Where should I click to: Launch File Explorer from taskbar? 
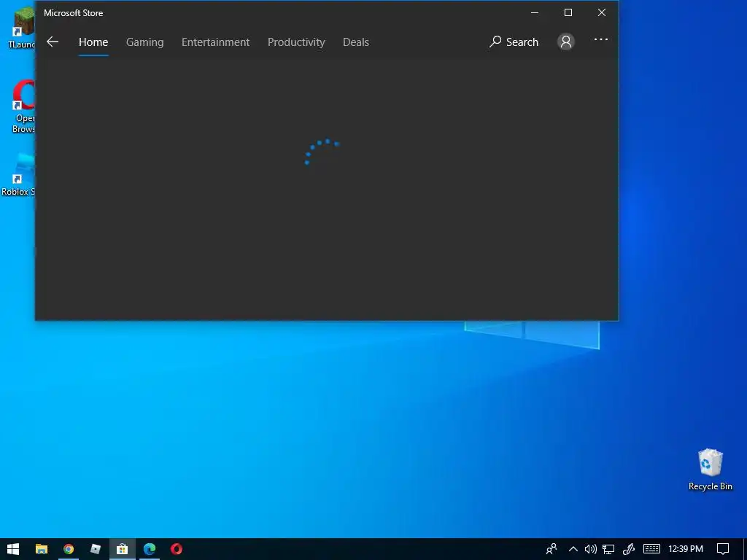[42, 549]
